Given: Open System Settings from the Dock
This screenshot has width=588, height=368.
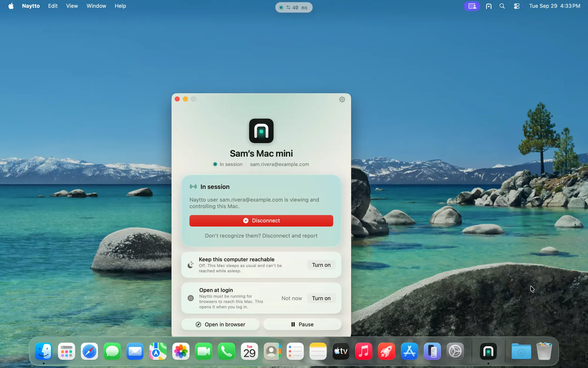Looking at the screenshot, I should click(455, 351).
